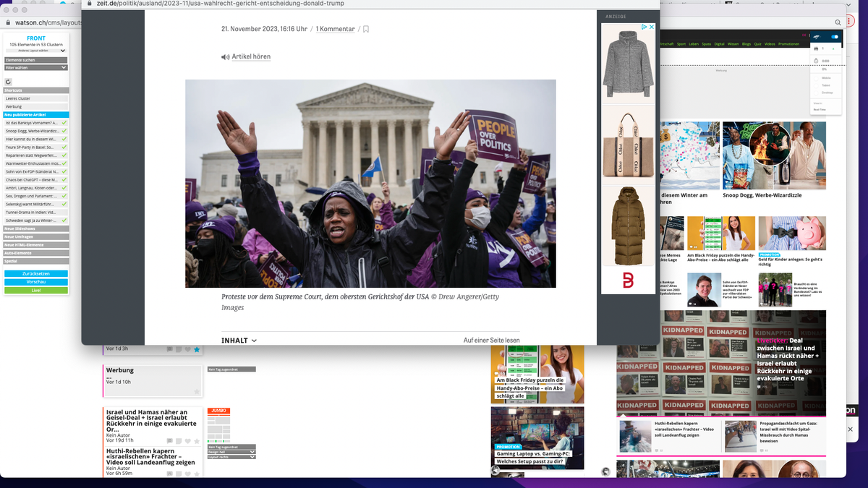Close the ad using its blue X

651,27
